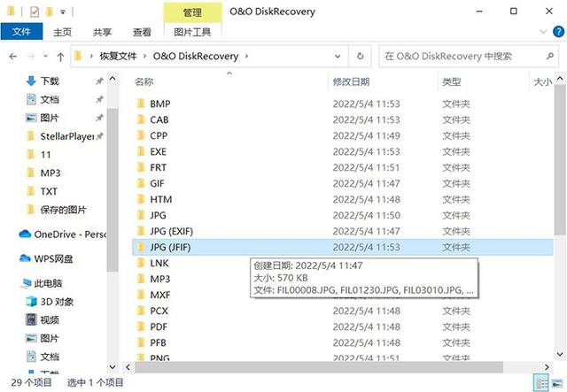Screen dimensions: 567x392
Task: Click the new folder icon in title bar
Action: (49, 12)
